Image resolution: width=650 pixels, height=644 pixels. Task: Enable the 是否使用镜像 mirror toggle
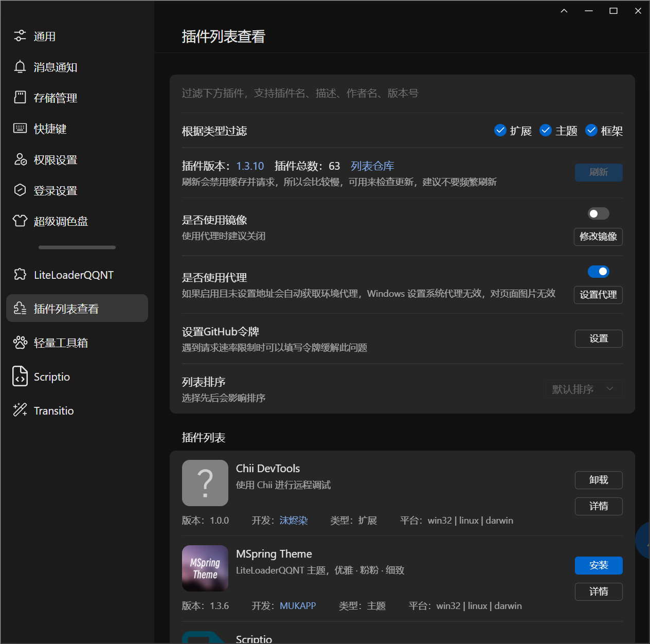(598, 213)
